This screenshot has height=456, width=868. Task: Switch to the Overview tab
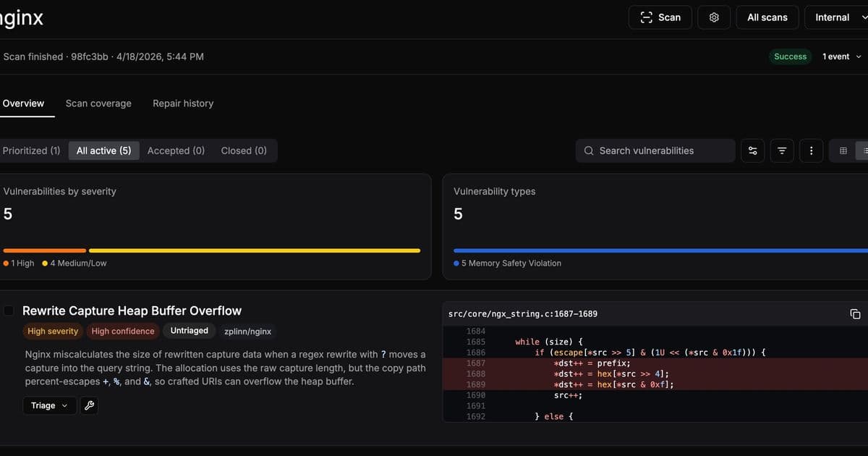(x=23, y=104)
